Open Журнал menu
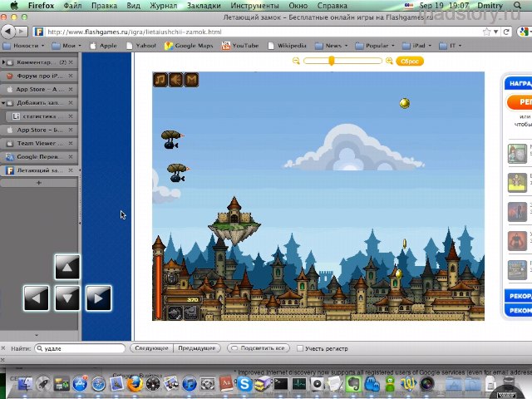Image resolution: width=532 pixels, height=399 pixels. [x=163, y=6]
